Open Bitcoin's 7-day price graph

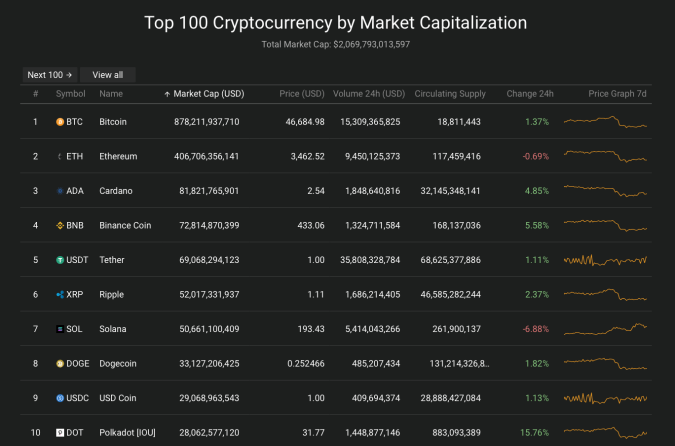click(605, 122)
